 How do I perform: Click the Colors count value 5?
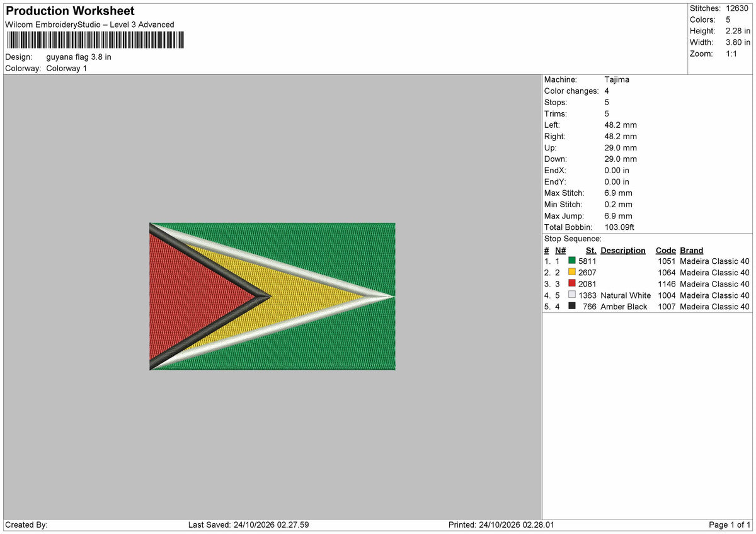(728, 20)
